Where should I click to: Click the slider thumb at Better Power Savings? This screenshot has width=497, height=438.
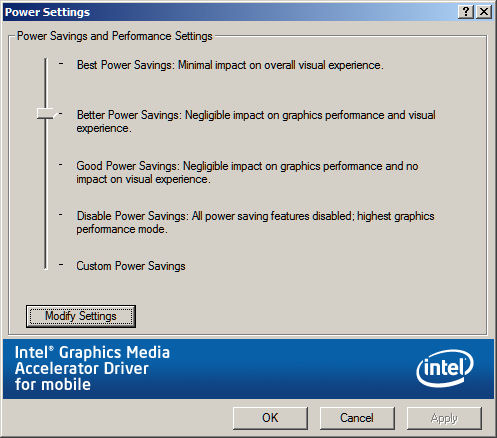tap(46, 114)
